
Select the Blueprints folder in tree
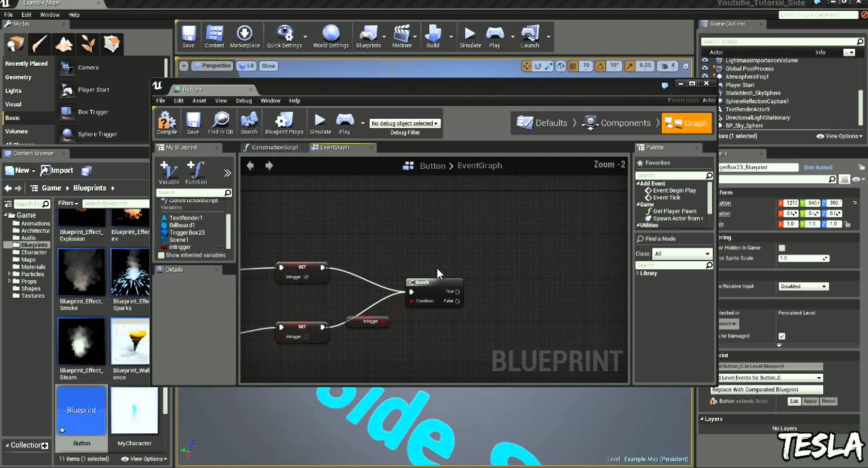point(34,245)
